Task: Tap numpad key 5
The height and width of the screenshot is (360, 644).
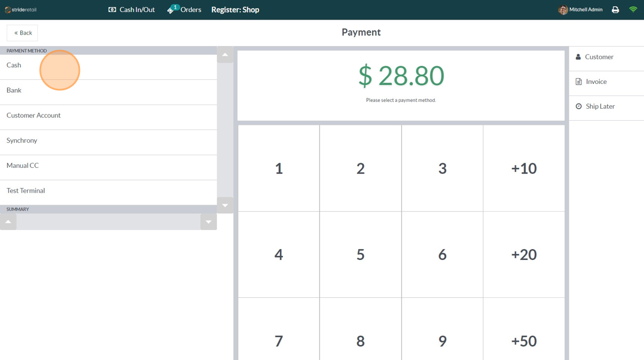Action: click(361, 254)
